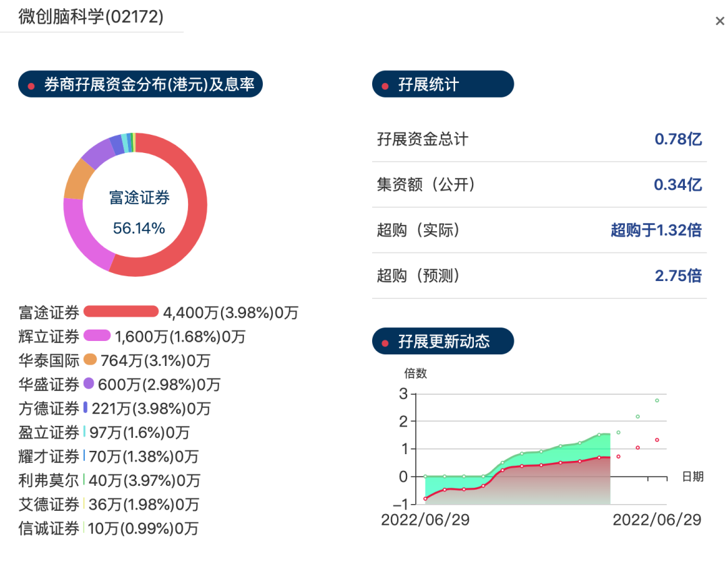The image size is (728, 564).
Task: Click the right 2022/06/29 date label
Action: [657, 520]
